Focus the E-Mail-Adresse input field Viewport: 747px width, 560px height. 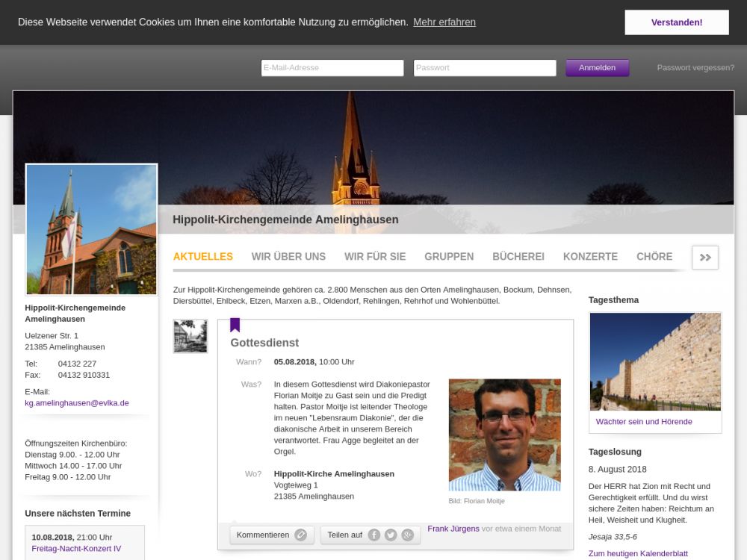[x=332, y=68]
